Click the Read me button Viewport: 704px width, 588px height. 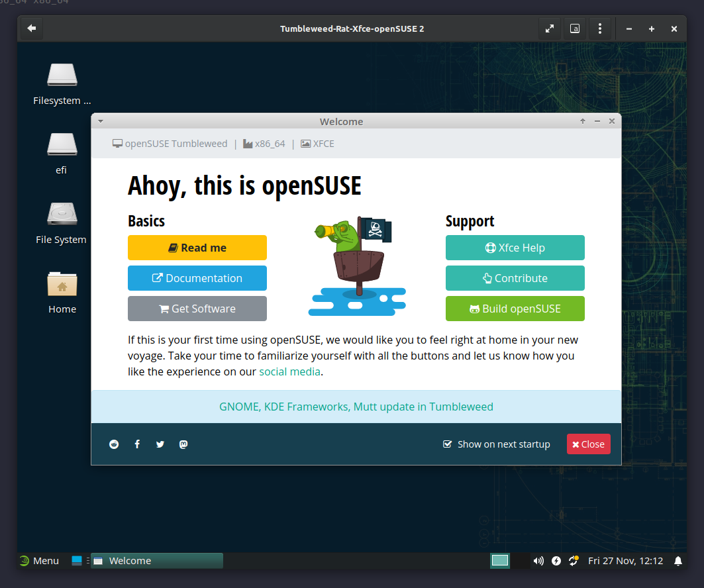197,248
